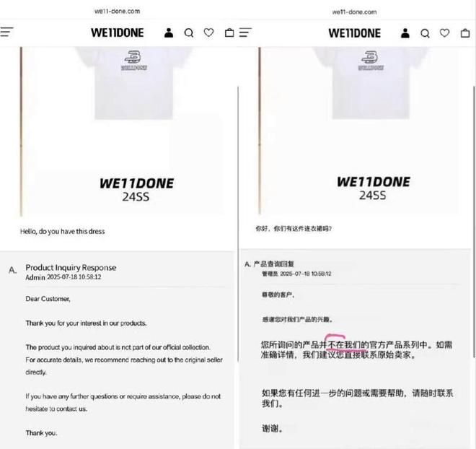Open hamburger menu in left screenshot
Screen dimensions: 476x449
point(6,32)
